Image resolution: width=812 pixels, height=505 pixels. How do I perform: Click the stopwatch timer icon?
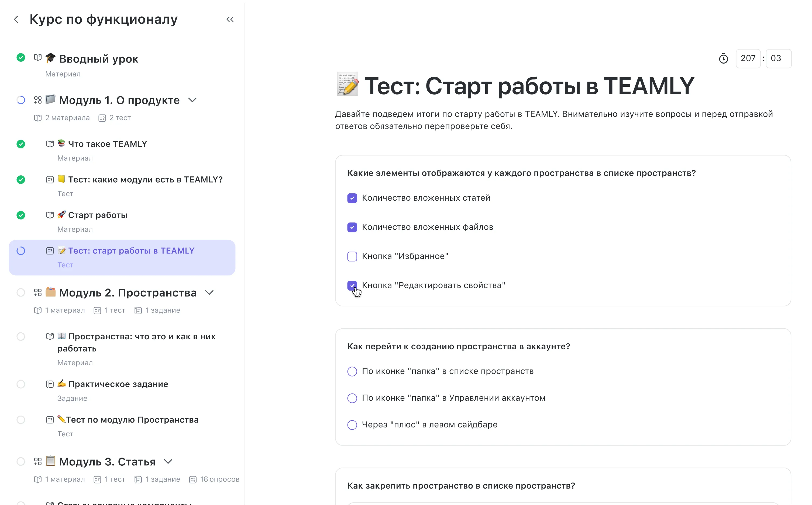pyautogui.click(x=723, y=59)
